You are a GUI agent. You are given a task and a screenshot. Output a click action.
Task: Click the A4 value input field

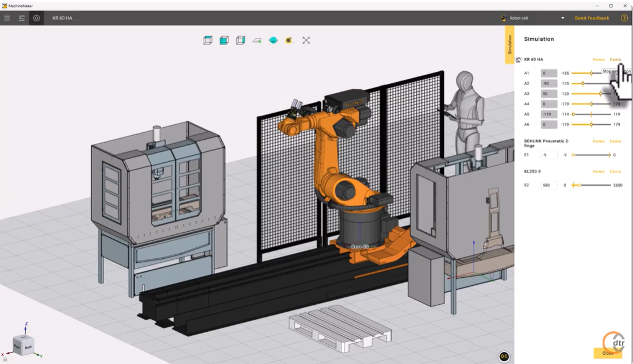pos(549,104)
